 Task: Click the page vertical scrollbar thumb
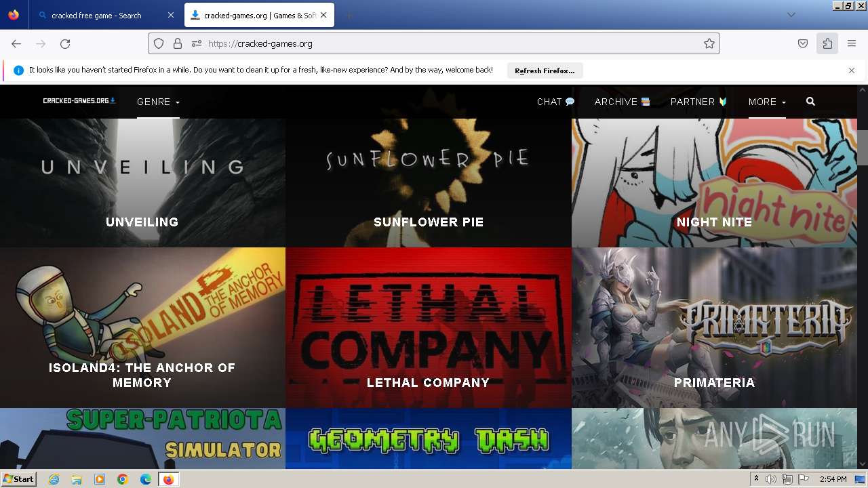tap(863, 147)
